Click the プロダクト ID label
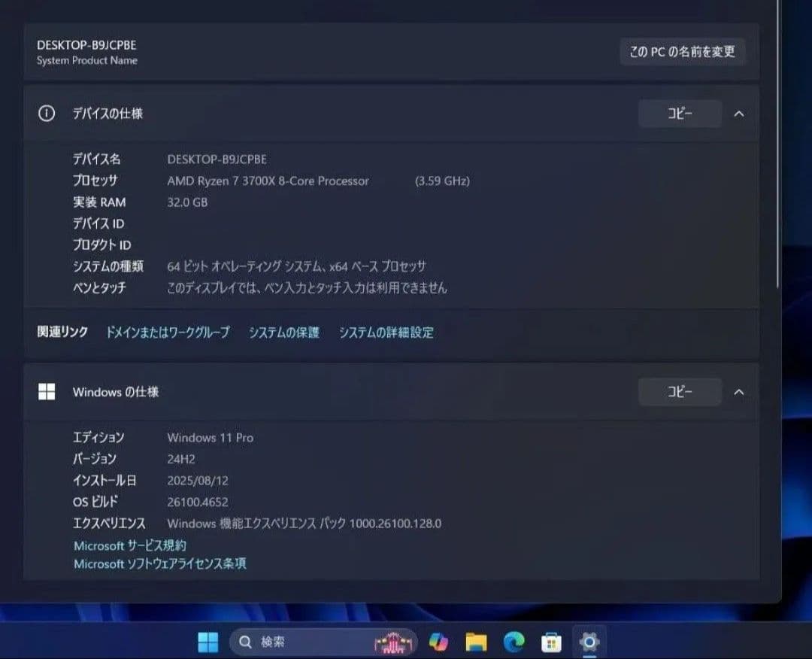Screen dimensions: 812x659 [x=102, y=245]
